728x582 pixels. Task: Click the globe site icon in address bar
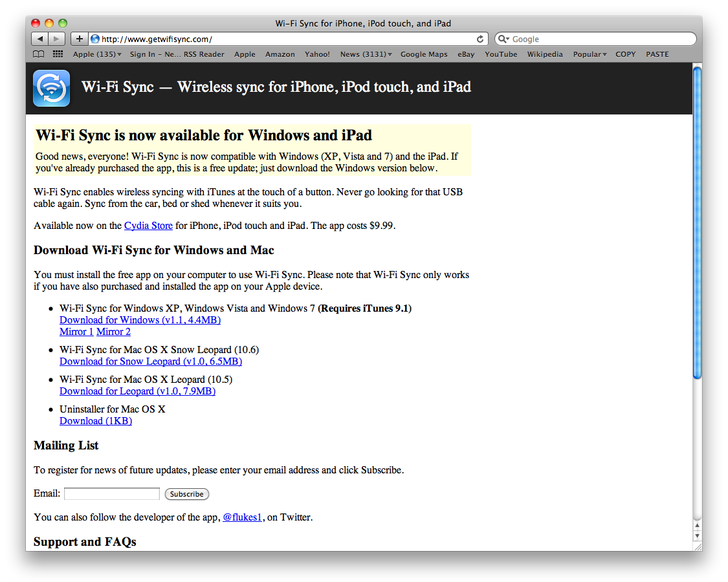pyautogui.click(x=95, y=39)
